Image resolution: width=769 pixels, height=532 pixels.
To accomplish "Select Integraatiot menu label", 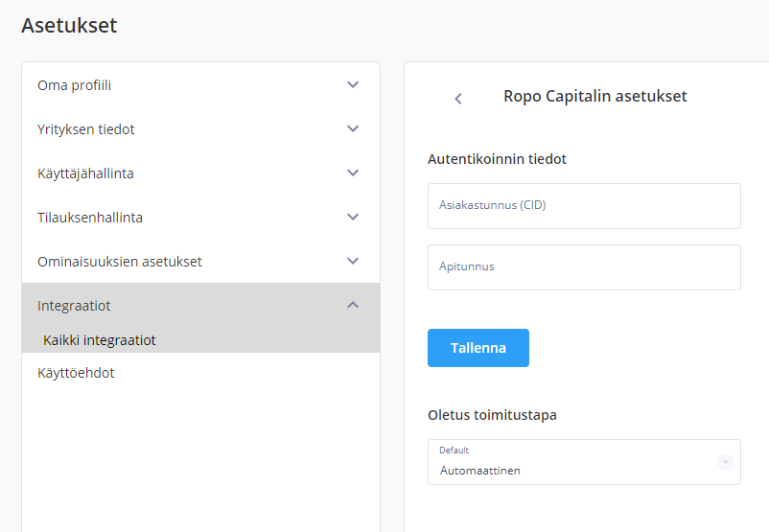I will tap(74, 306).
